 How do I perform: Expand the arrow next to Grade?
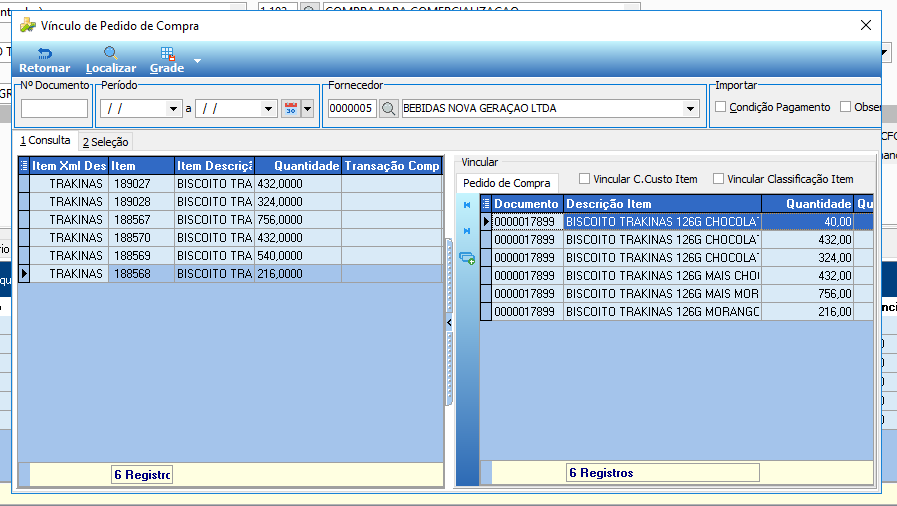pyautogui.click(x=197, y=61)
